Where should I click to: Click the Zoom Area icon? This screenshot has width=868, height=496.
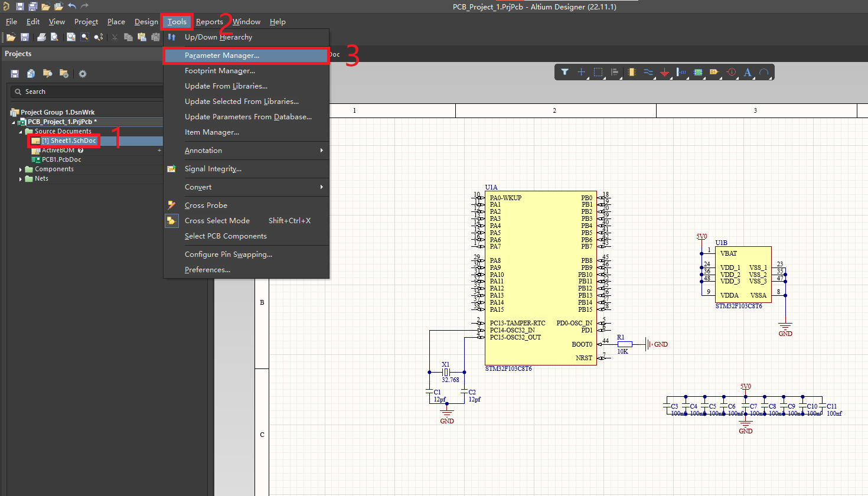(x=85, y=37)
